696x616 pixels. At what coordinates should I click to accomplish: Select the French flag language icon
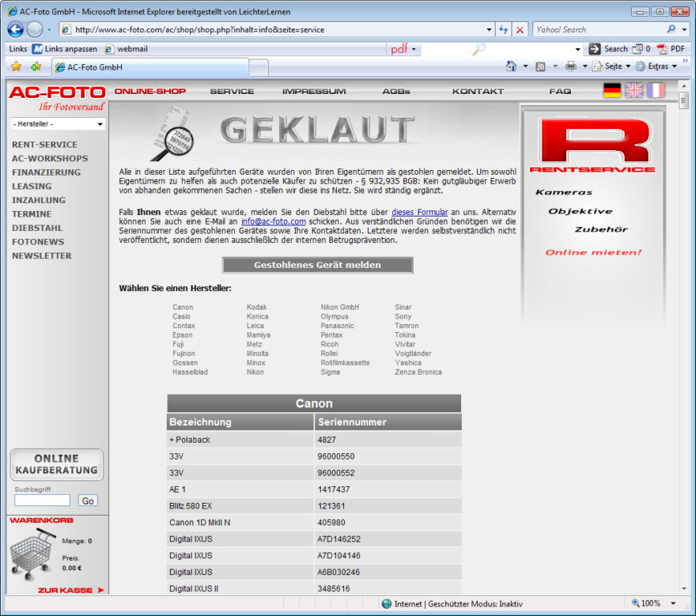tap(656, 90)
